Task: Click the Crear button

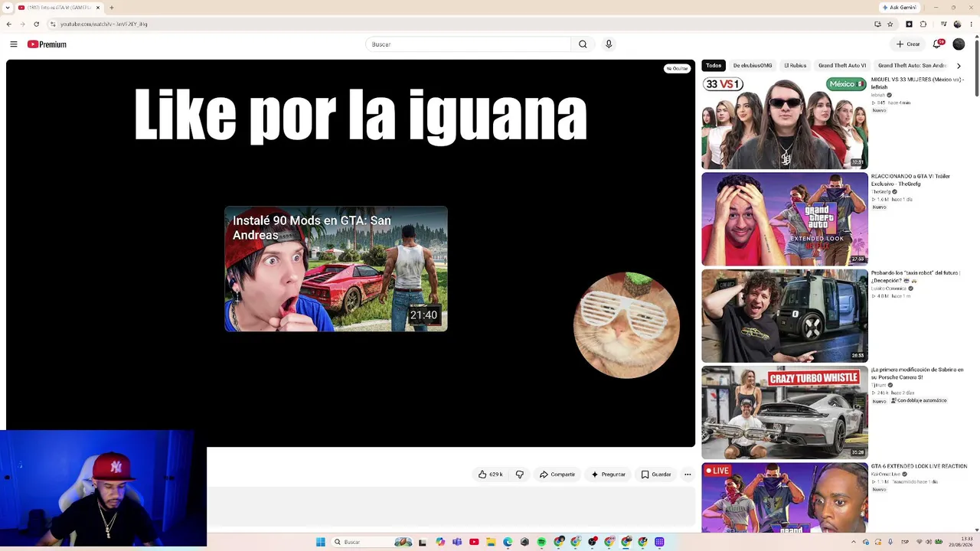Action: (x=908, y=44)
